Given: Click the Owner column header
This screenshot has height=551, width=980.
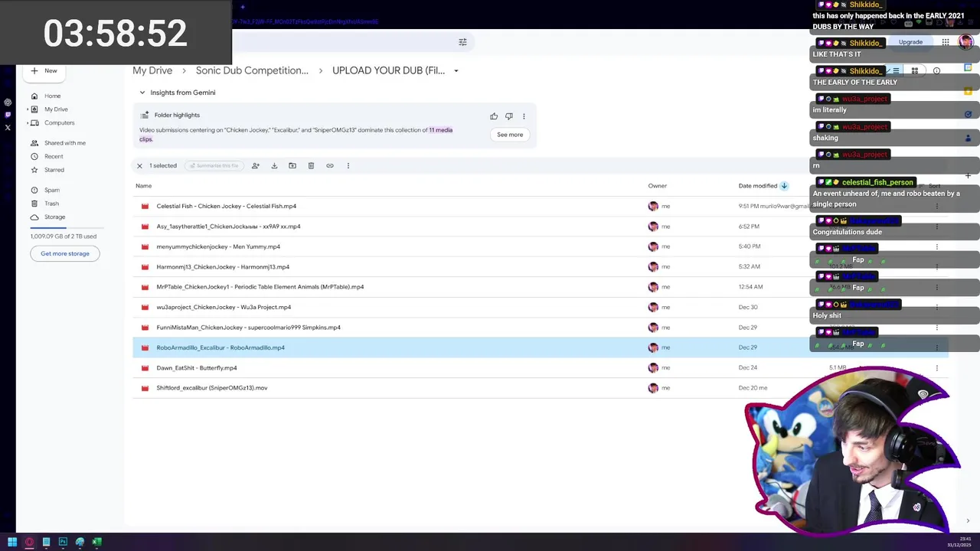Looking at the screenshot, I should 658,186.
